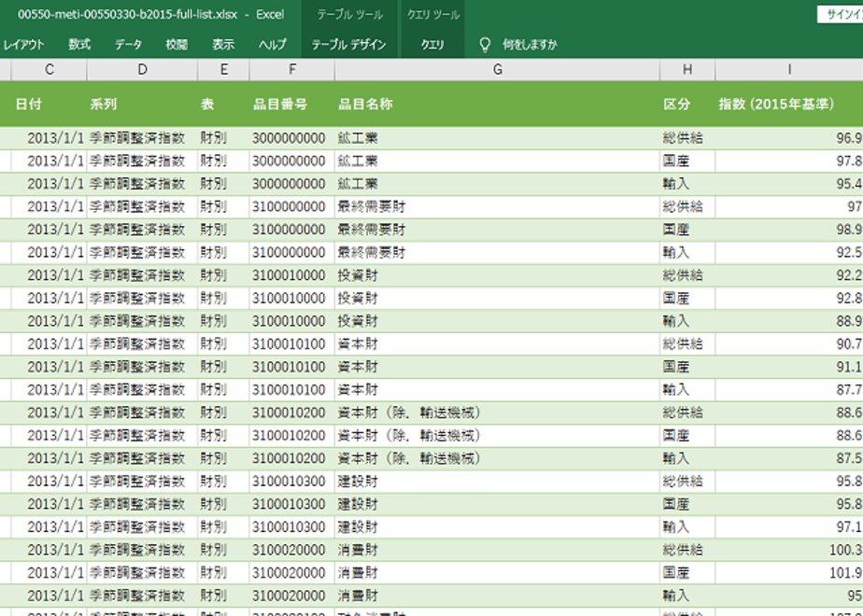Select index value 92.8 cell

coord(789,298)
